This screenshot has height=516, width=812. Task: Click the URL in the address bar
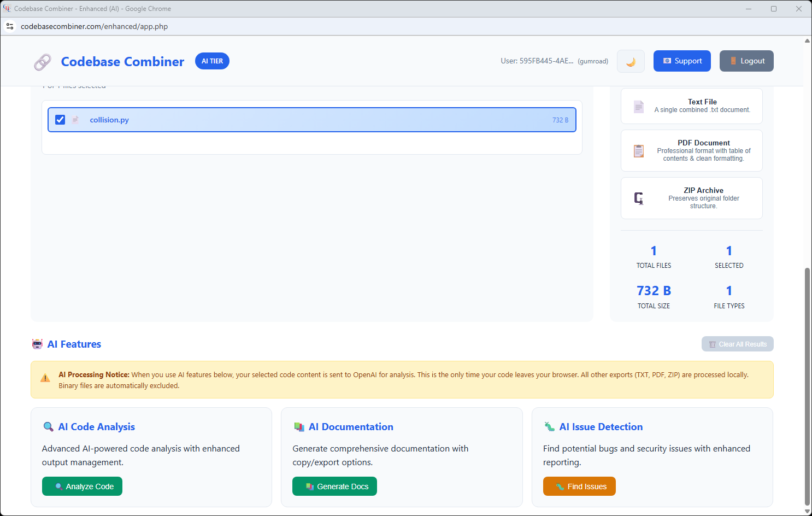(x=94, y=26)
